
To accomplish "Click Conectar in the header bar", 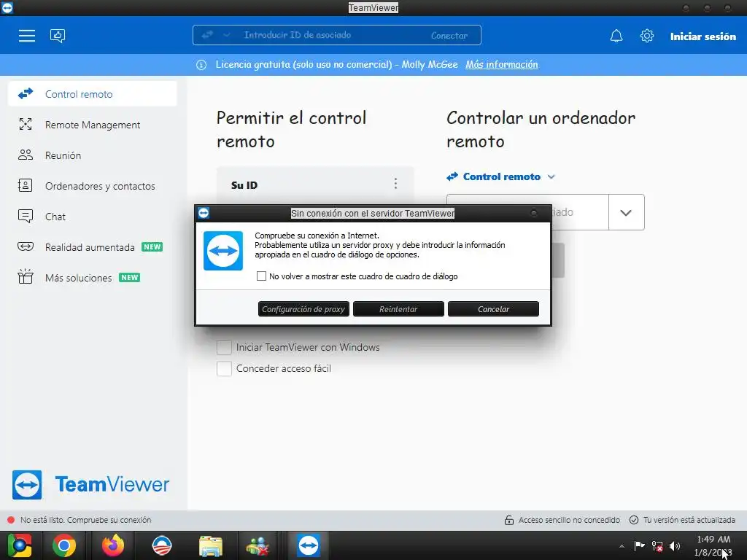I will (x=449, y=36).
